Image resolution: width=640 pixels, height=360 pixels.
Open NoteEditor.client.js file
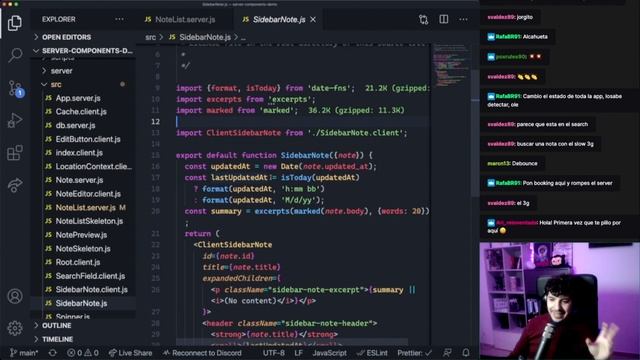[x=88, y=194]
